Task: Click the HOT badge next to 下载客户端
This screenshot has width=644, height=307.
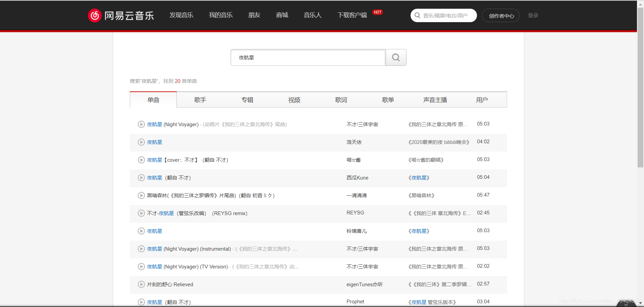Action: tap(378, 12)
